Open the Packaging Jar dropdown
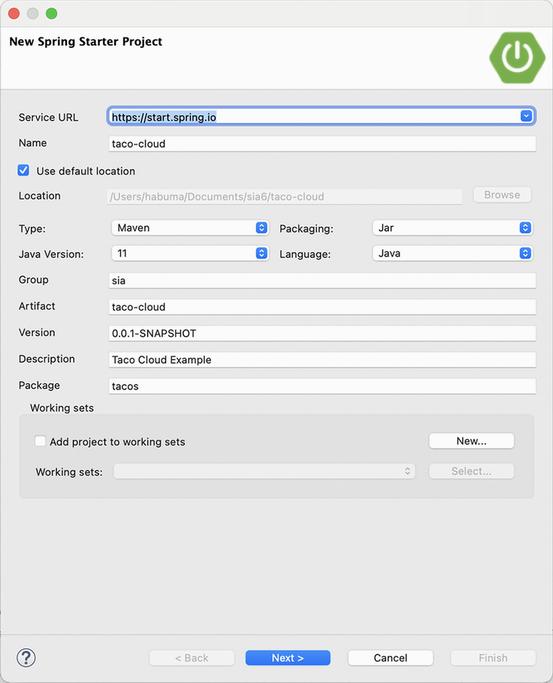Viewport: 553px width, 683px height. tap(453, 228)
